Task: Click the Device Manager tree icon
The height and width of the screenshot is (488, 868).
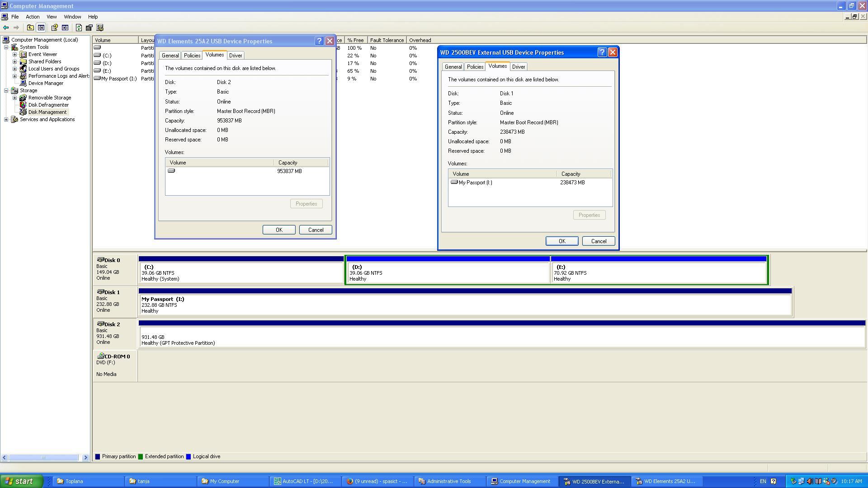Action: coord(23,83)
